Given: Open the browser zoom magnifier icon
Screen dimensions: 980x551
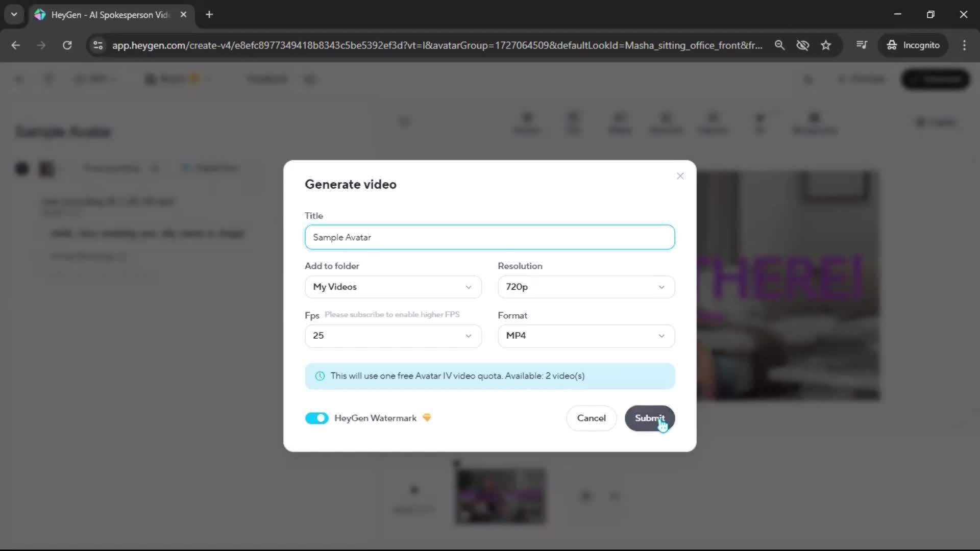Looking at the screenshot, I should [x=779, y=45].
